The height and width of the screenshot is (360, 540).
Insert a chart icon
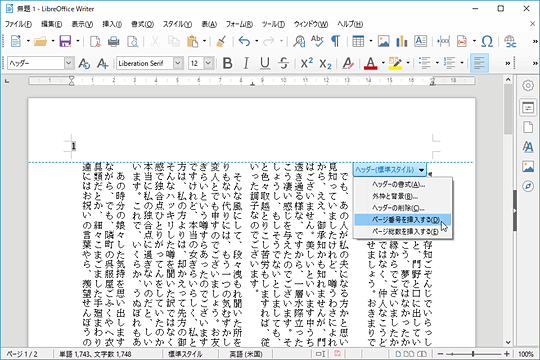(402, 41)
